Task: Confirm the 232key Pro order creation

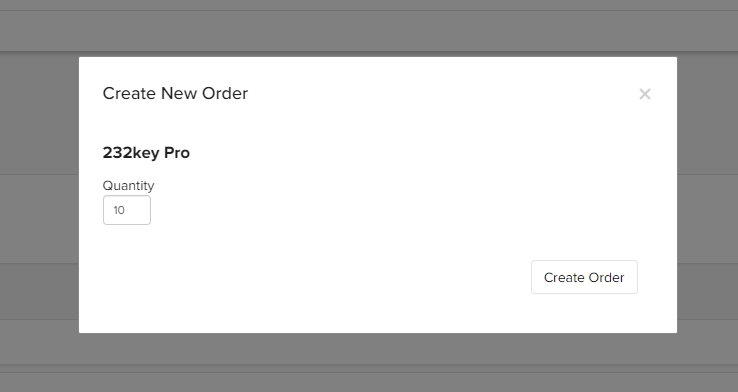Action: 584,277
